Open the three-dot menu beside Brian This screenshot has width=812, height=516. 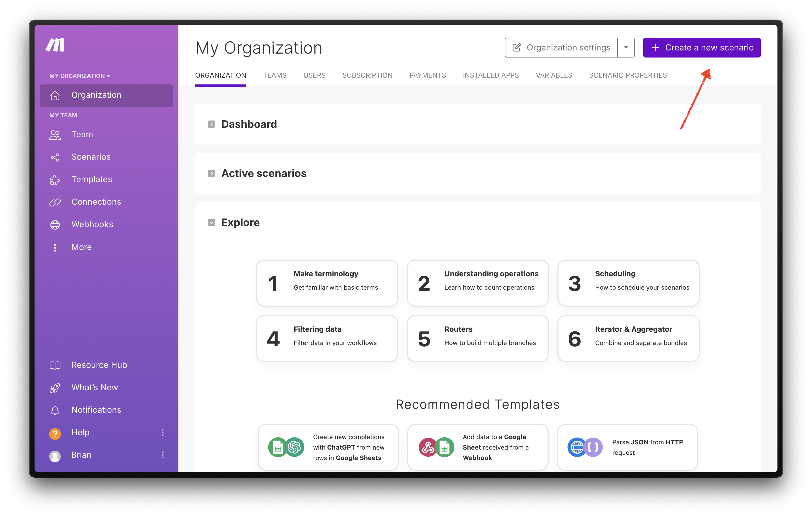pyautogui.click(x=162, y=455)
